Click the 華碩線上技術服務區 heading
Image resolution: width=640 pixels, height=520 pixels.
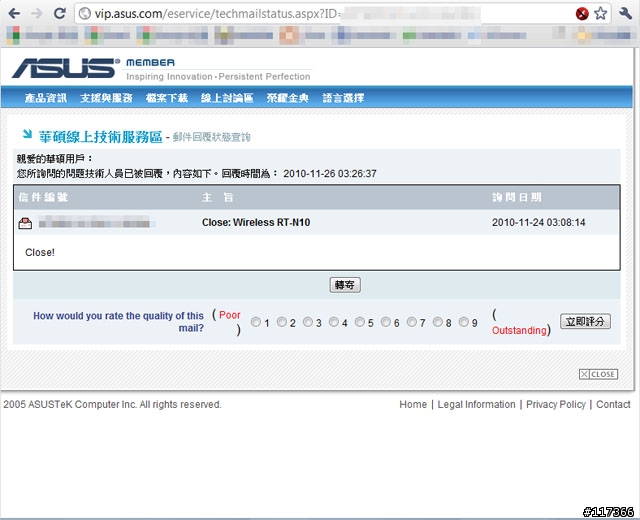[100, 137]
